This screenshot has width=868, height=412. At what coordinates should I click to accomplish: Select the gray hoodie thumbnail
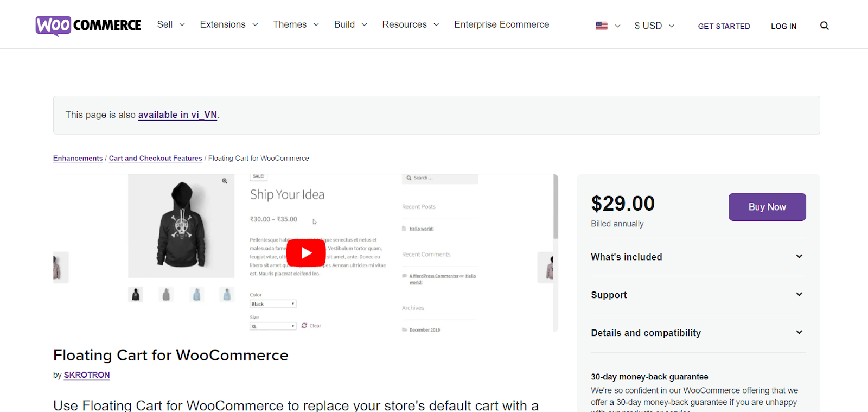(x=166, y=294)
